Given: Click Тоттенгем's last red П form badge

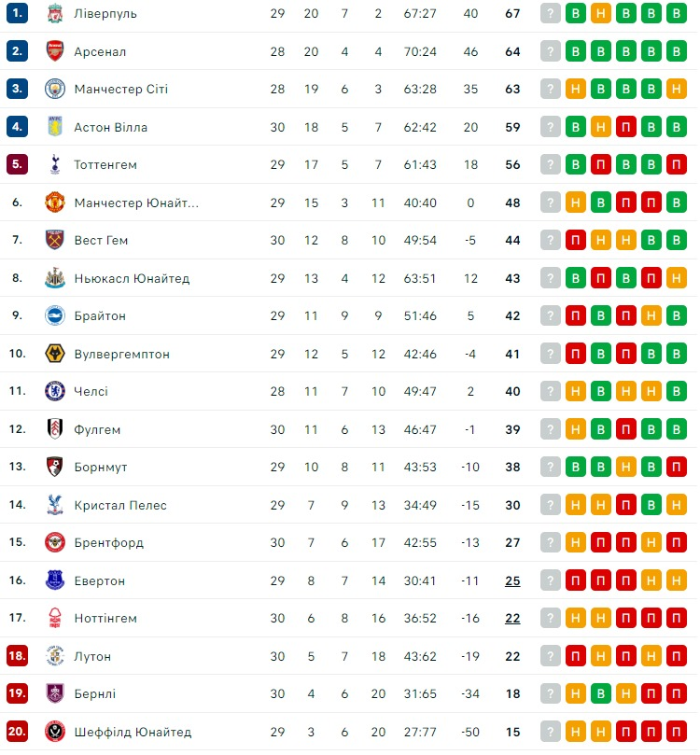Looking at the screenshot, I should click(x=677, y=165).
